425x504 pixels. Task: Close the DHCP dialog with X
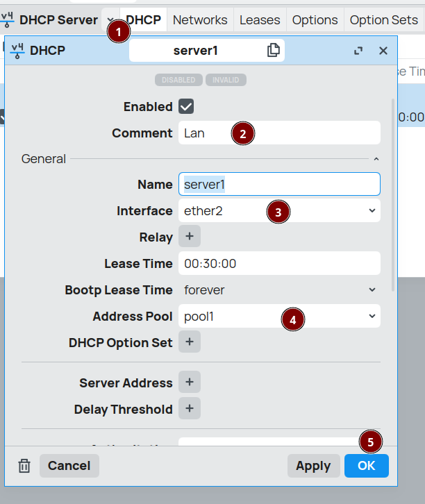tap(383, 51)
